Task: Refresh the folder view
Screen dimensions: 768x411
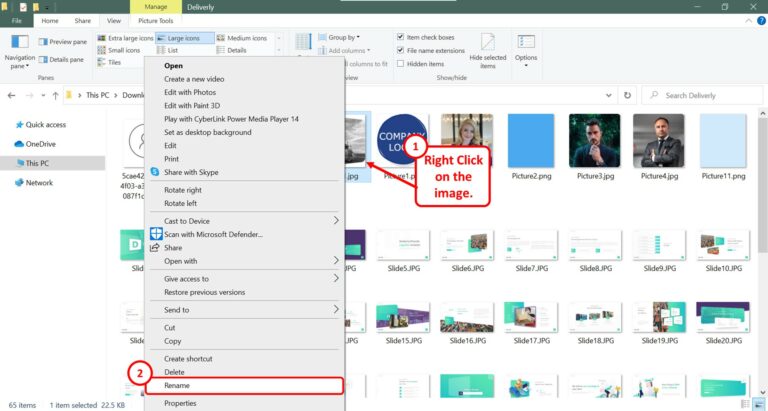Action: (x=627, y=96)
